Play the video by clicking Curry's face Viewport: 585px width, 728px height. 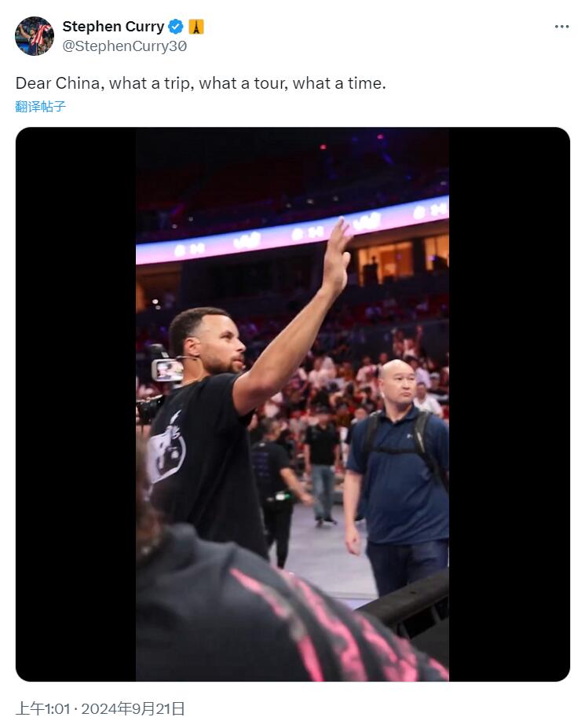pyautogui.click(x=218, y=342)
